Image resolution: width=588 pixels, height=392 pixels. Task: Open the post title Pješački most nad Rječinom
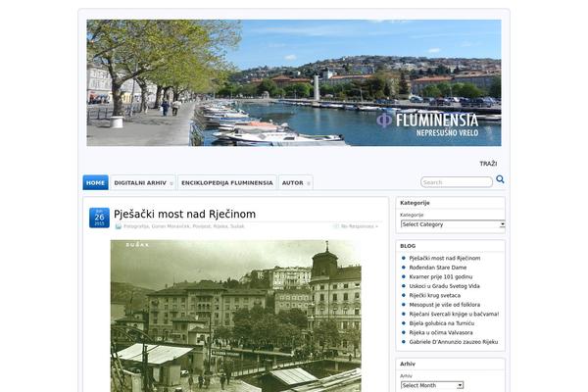pos(184,214)
